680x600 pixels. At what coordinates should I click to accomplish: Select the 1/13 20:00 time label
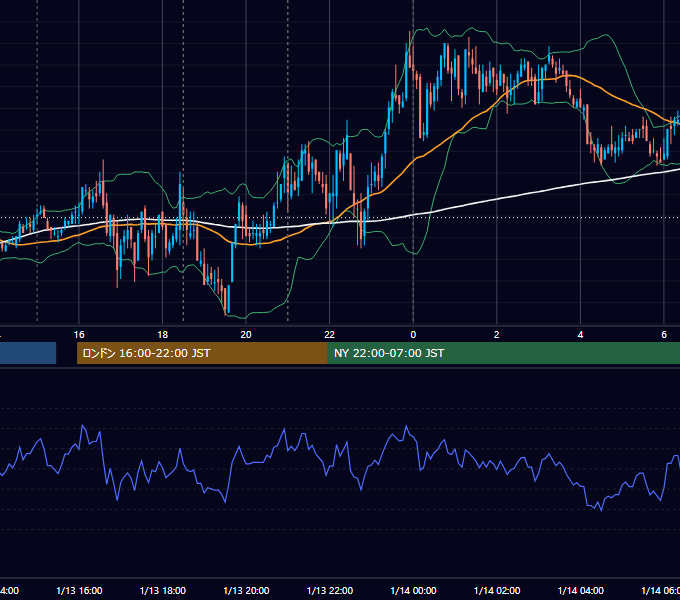coord(246,590)
